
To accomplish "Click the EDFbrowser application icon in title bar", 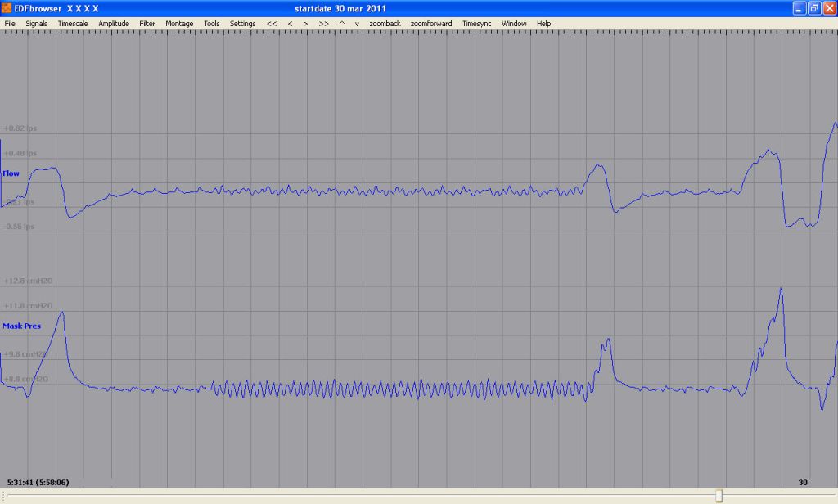I will tap(7, 8).
